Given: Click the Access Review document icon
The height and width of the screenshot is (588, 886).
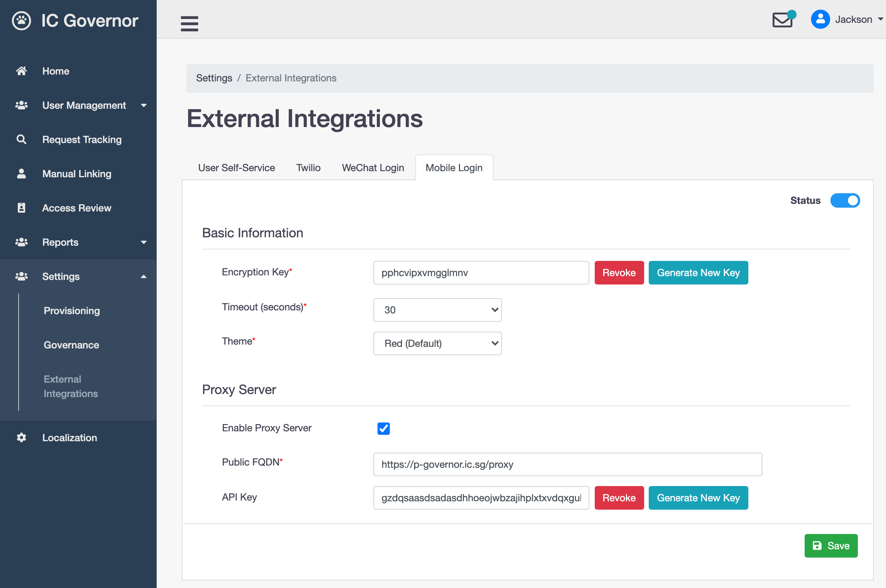Looking at the screenshot, I should [21, 208].
